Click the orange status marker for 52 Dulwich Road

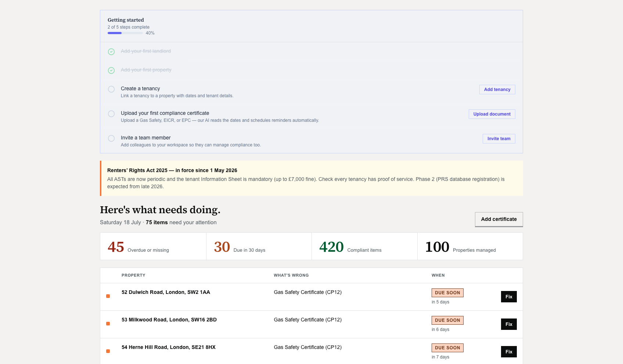(108, 296)
